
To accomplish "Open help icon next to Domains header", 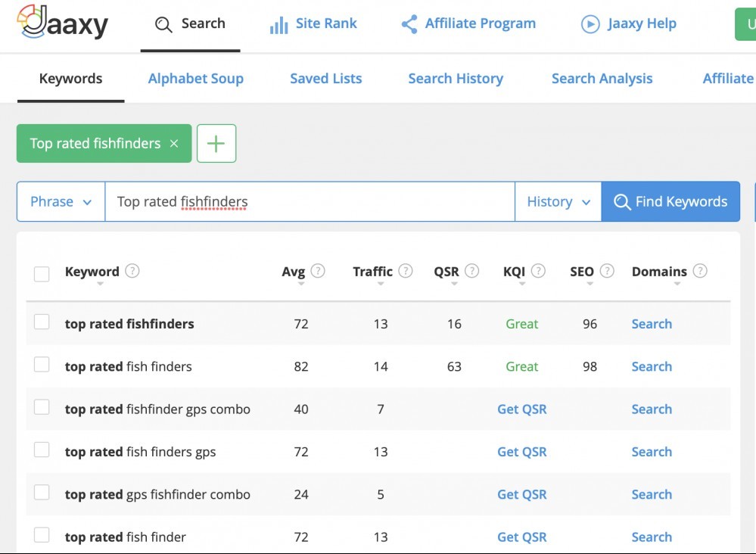I will click(700, 271).
